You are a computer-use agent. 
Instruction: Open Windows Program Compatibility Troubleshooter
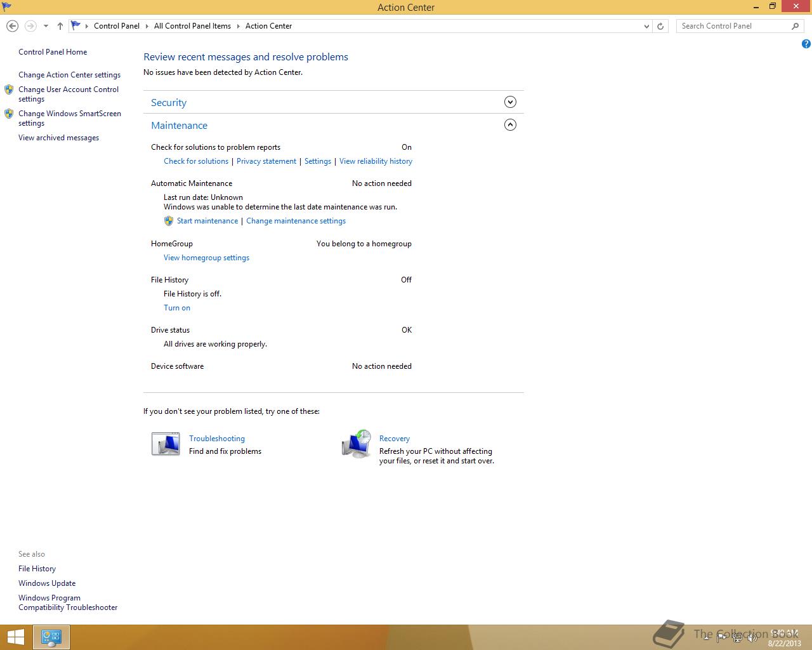[x=68, y=602]
